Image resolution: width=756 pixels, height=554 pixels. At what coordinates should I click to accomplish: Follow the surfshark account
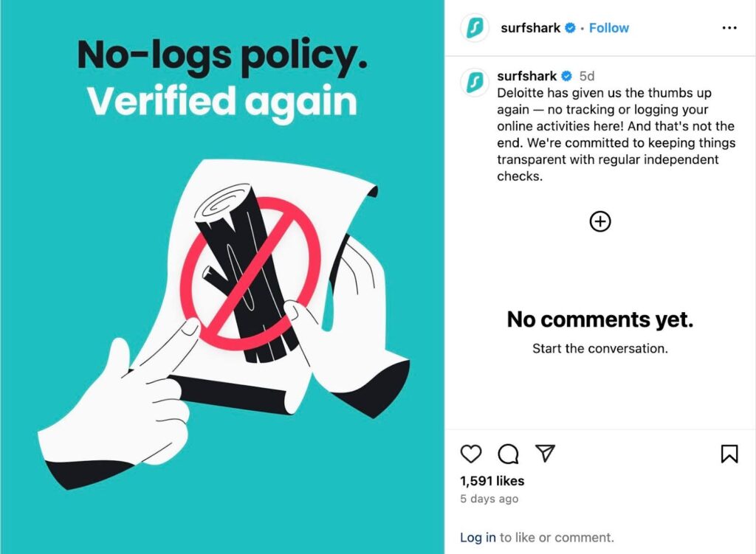609,28
